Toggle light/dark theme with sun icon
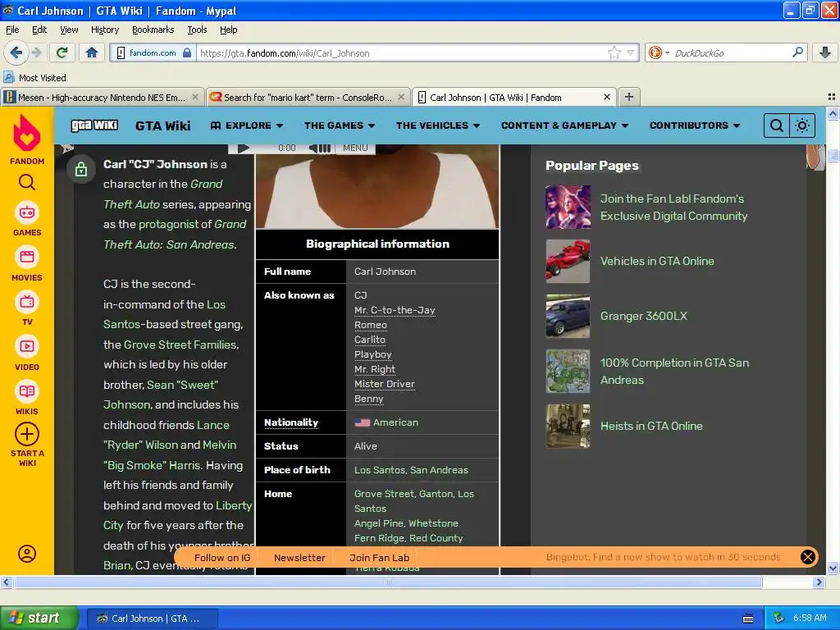 click(802, 126)
